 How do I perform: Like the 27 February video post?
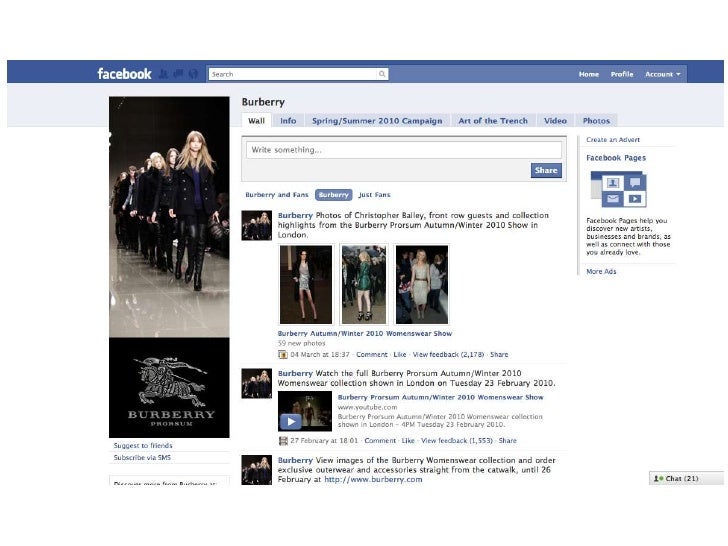[x=408, y=441]
